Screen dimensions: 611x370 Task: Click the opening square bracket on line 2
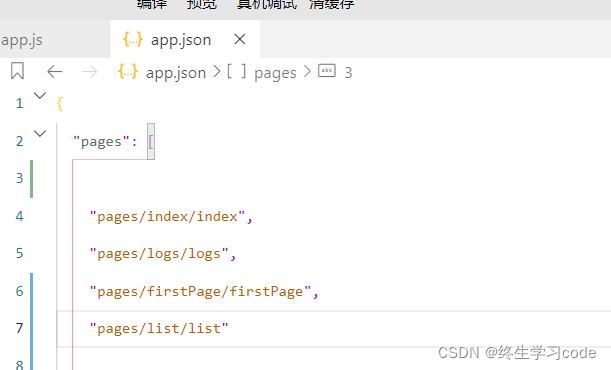click(151, 141)
